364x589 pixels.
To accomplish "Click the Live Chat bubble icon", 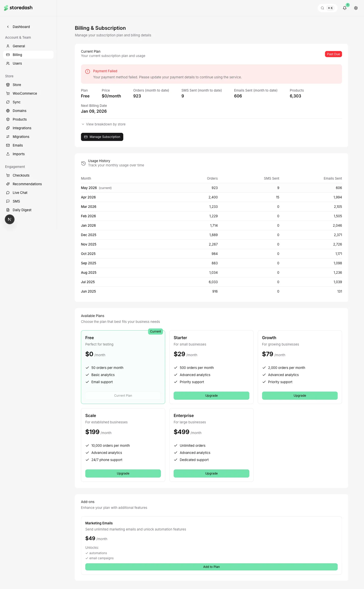I will [x=8, y=193].
